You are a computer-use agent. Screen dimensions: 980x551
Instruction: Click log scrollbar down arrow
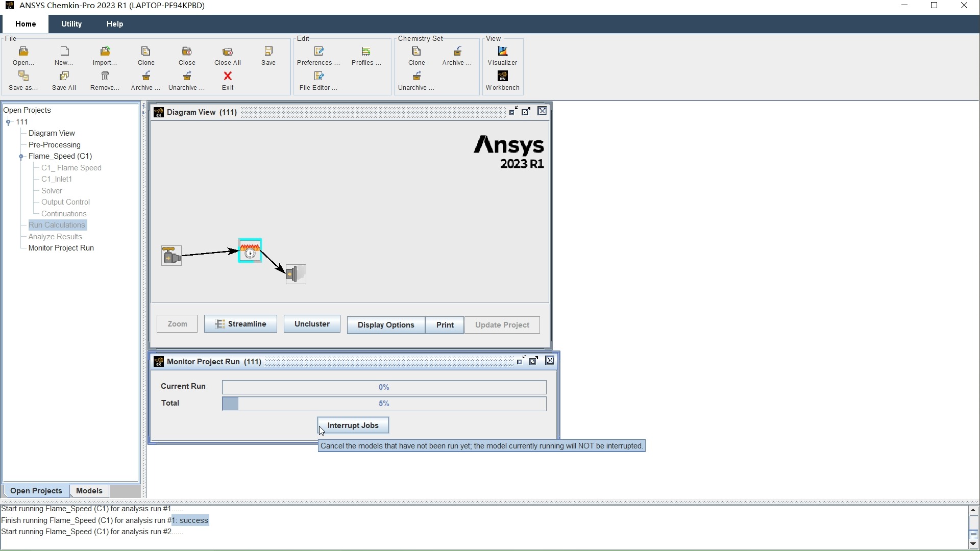click(x=973, y=544)
